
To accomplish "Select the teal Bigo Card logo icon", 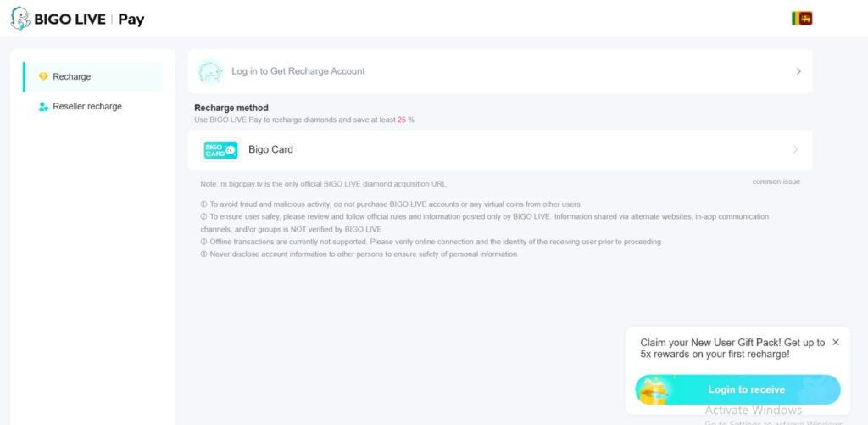I will [x=220, y=150].
